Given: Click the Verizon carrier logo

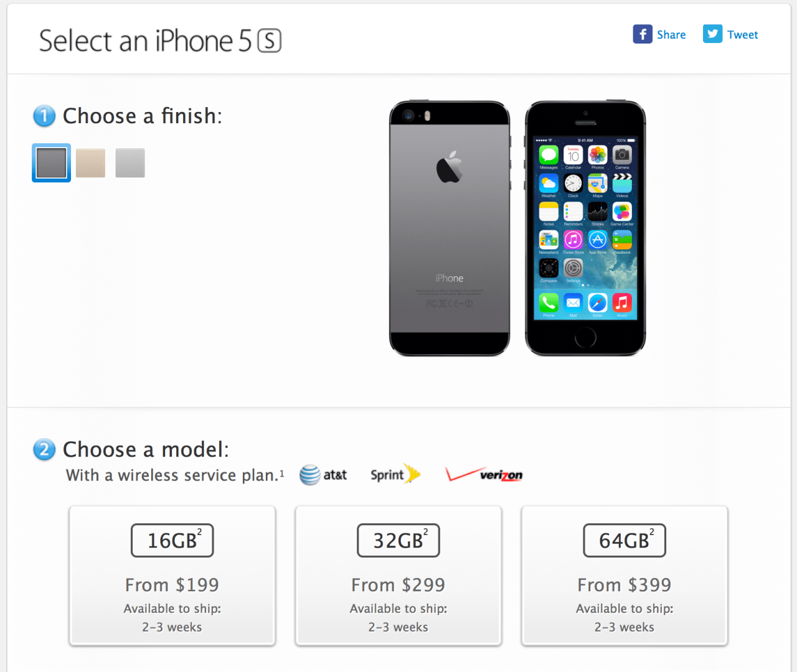Looking at the screenshot, I should [x=484, y=475].
